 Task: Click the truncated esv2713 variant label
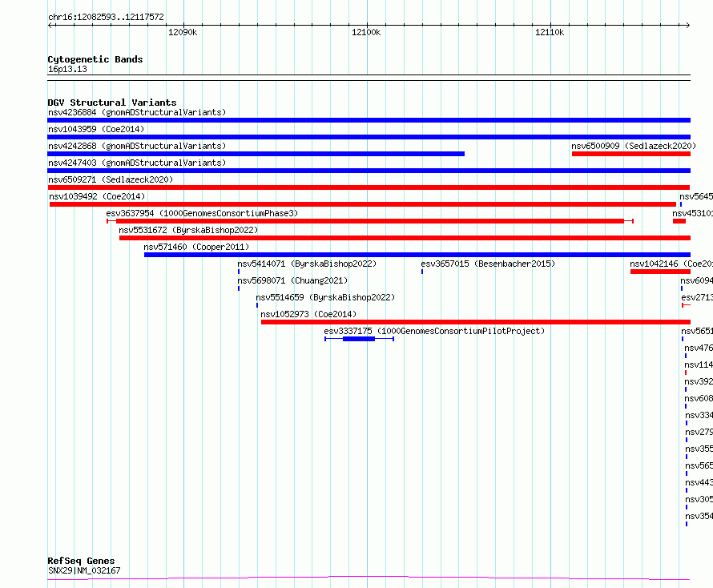point(697,297)
